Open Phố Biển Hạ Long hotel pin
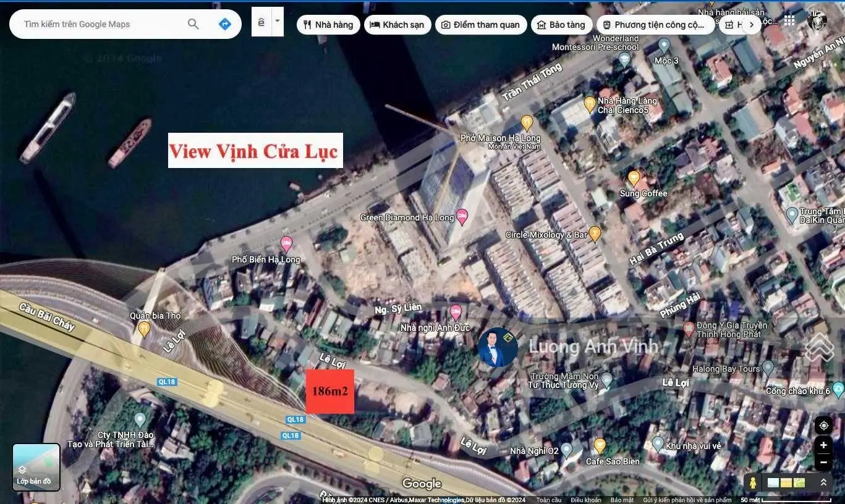The image size is (845, 504). pyautogui.click(x=286, y=243)
